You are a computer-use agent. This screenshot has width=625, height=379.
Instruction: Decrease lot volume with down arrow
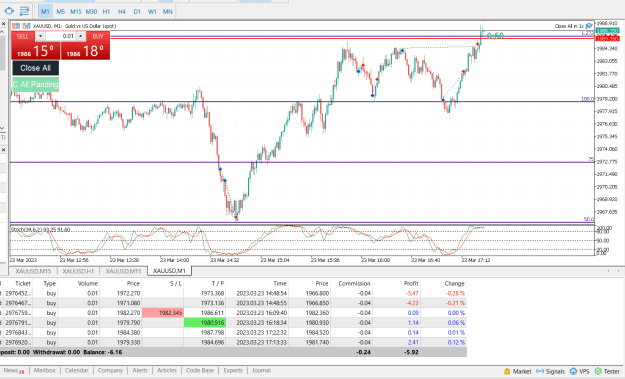coord(40,36)
